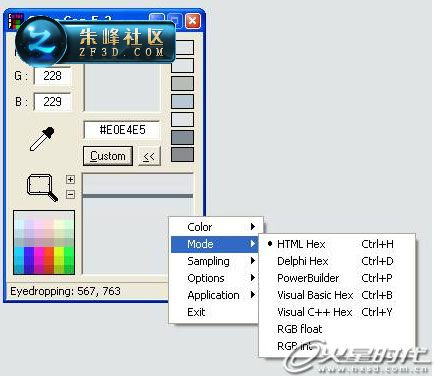Screen dimensions: 434x376
Task: Close the ColorCop window
Action: click(193, 21)
